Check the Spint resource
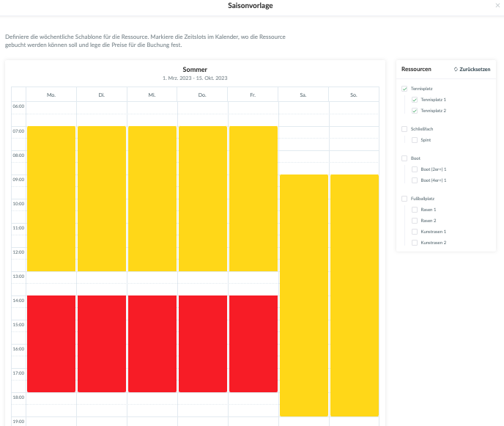The height and width of the screenshot is (426, 504). pyautogui.click(x=415, y=139)
